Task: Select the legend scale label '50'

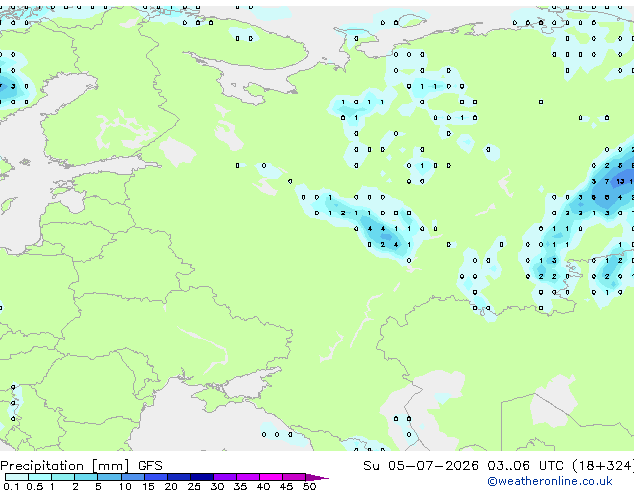Action: point(309,486)
